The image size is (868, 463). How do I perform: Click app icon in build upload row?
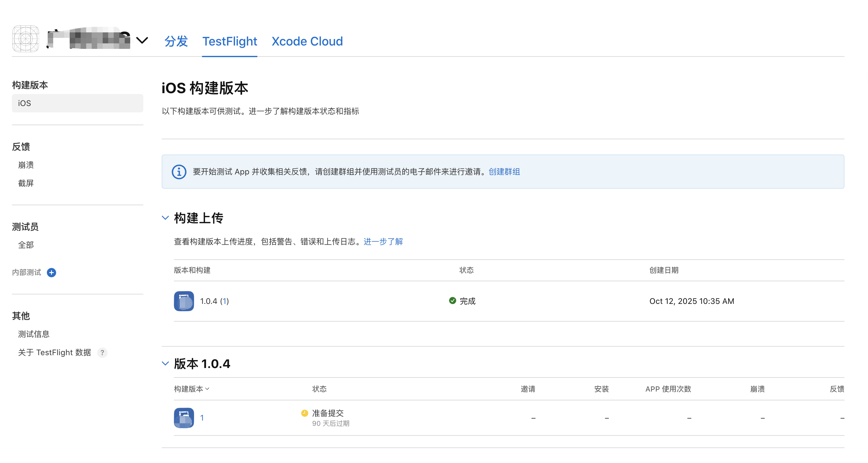point(184,301)
